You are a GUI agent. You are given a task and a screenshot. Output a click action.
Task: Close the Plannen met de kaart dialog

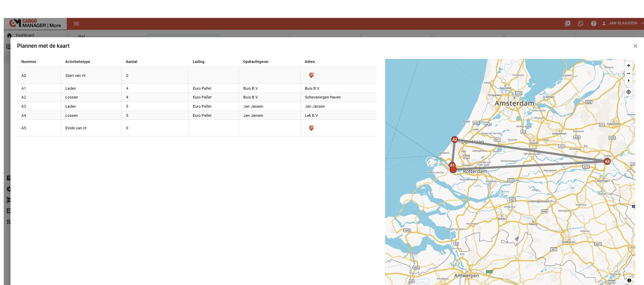(635, 46)
